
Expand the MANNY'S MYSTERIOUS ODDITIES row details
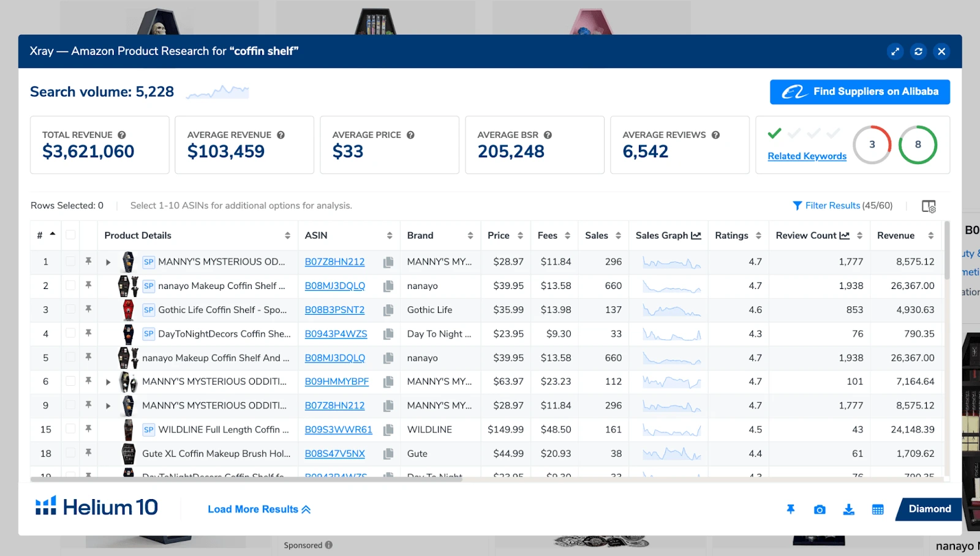click(108, 261)
